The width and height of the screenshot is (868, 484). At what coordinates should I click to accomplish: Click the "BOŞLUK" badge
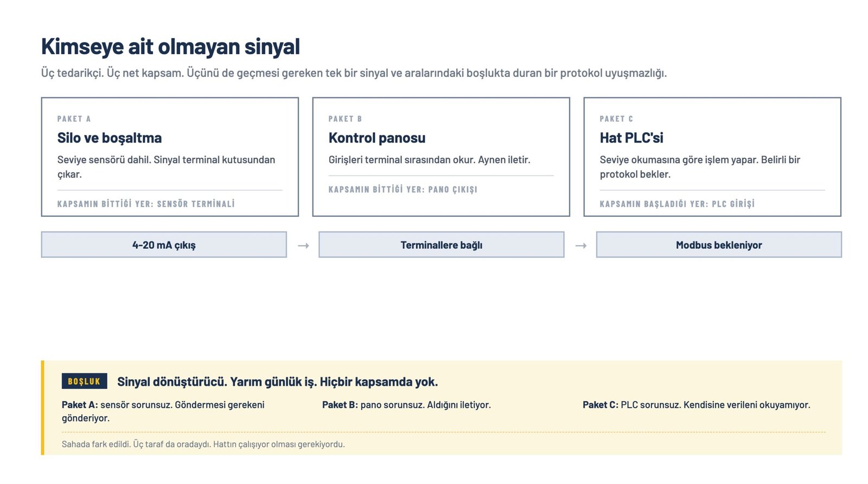pos(85,382)
